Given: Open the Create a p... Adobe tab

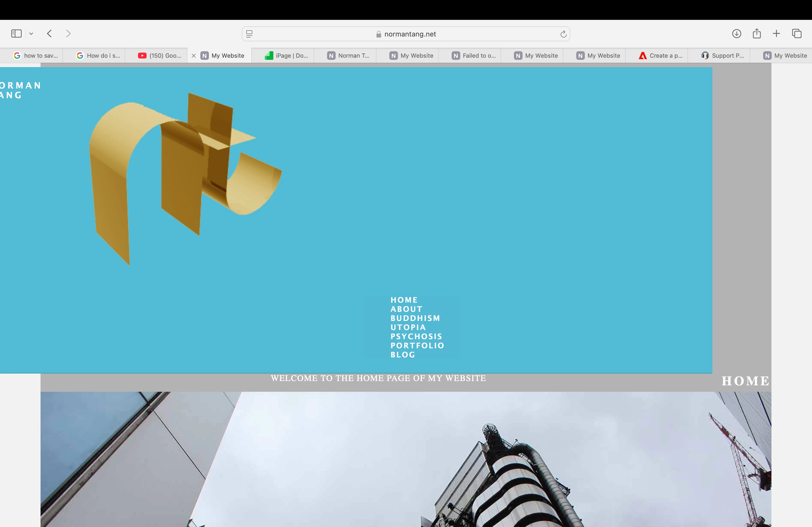Looking at the screenshot, I should [661, 56].
